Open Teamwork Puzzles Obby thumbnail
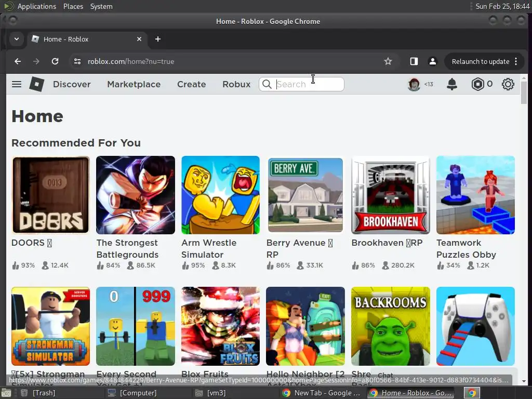The height and width of the screenshot is (399, 532). pyautogui.click(x=476, y=195)
